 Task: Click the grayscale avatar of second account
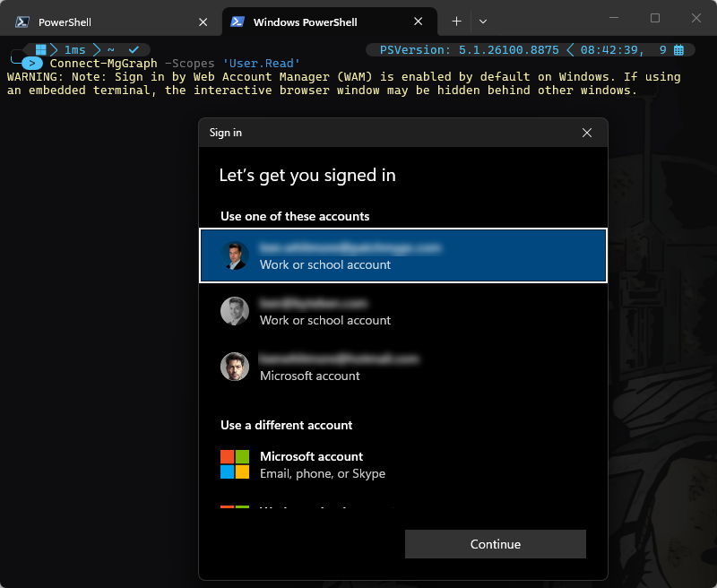[235, 311]
